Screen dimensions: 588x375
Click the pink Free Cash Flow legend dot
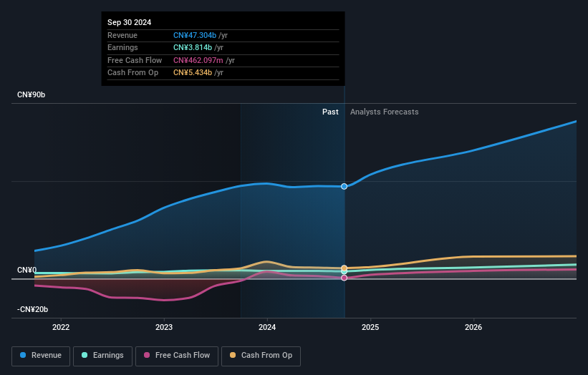[147, 355]
